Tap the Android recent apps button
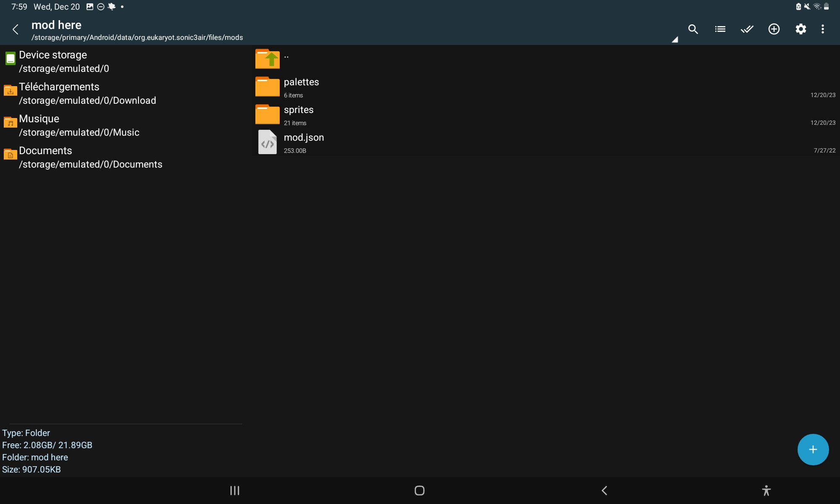The height and width of the screenshot is (504, 840). (235, 491)
